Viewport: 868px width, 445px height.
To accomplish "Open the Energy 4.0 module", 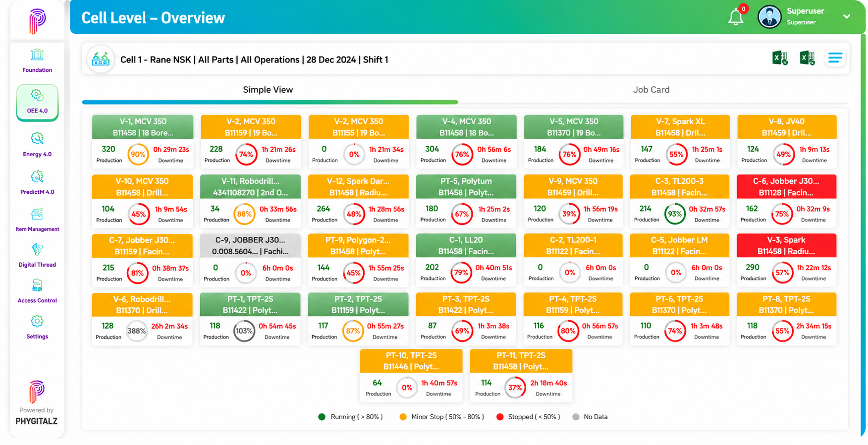I will click(x=37, y=144).
